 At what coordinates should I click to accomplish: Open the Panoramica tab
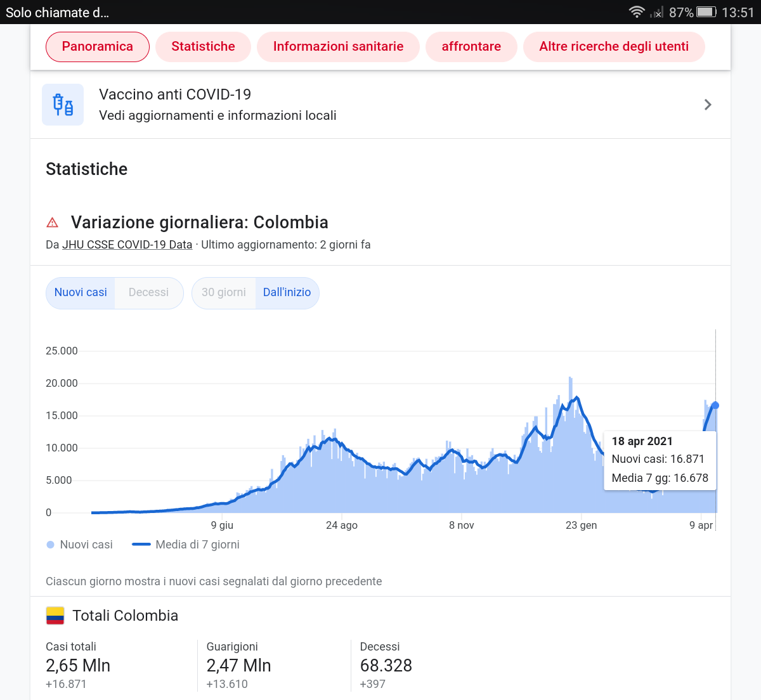click(98, 47)
